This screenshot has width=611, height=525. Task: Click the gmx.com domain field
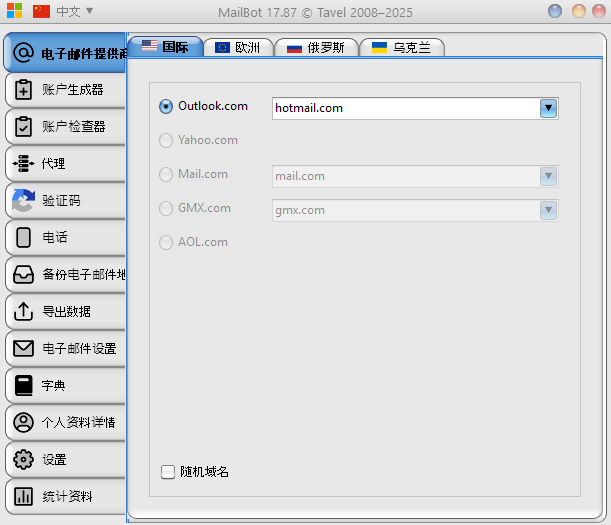pos(415,210)
